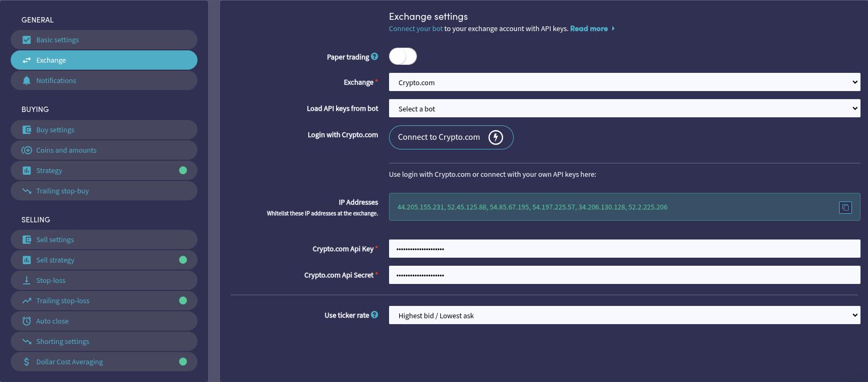Expand the Load API keys from bot dropdown
Screen dimensions: 868x382
point(624,109)
